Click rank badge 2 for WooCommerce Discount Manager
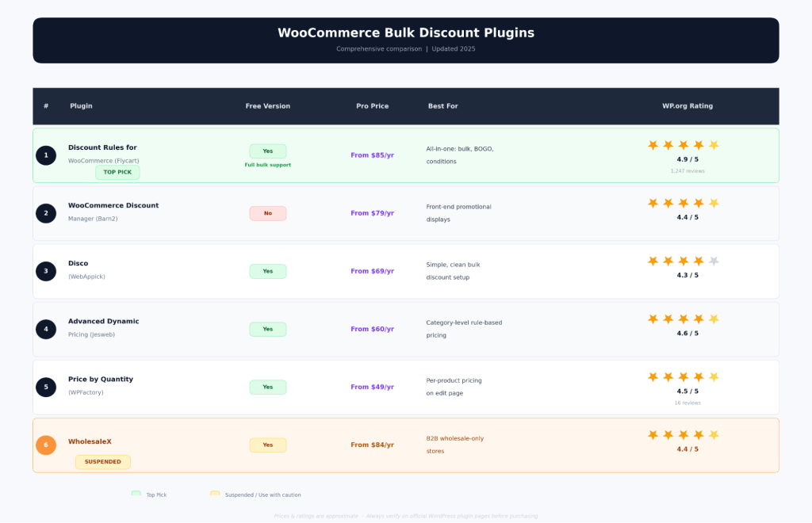The width and height of the screenshot is (812, 523). tap(46, 213)
